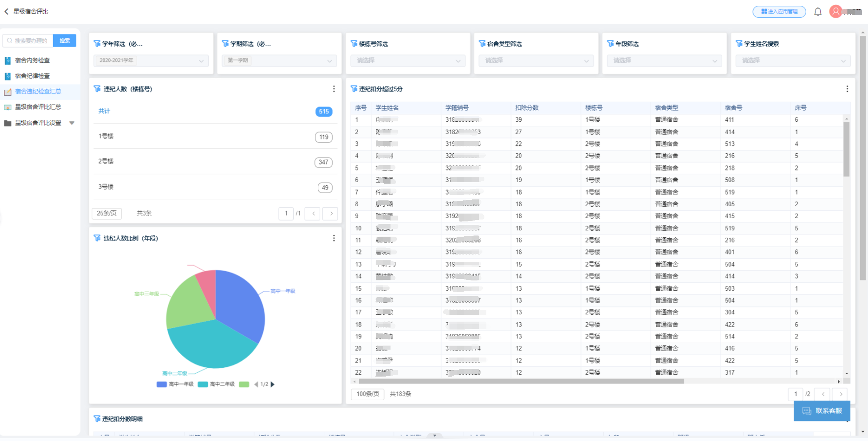Toggle 高中二年级 legend item in pie chart
This screenshot has height=441, width=868.
(217, 385)
